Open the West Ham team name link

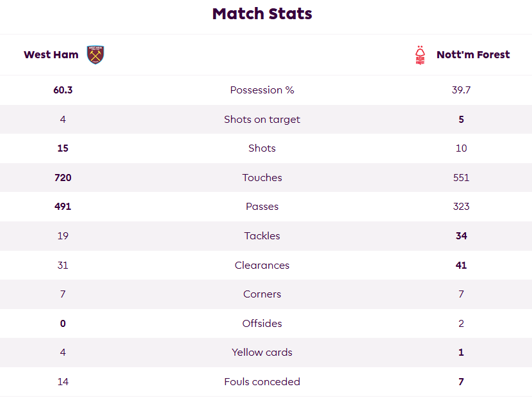click(51, 54)
